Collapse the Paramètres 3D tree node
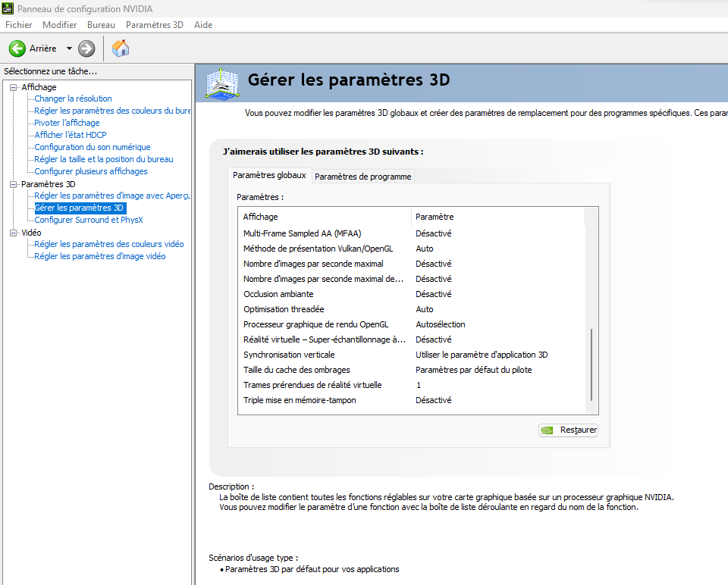Screen dimensions: 728x585 [x=13, y=184]
